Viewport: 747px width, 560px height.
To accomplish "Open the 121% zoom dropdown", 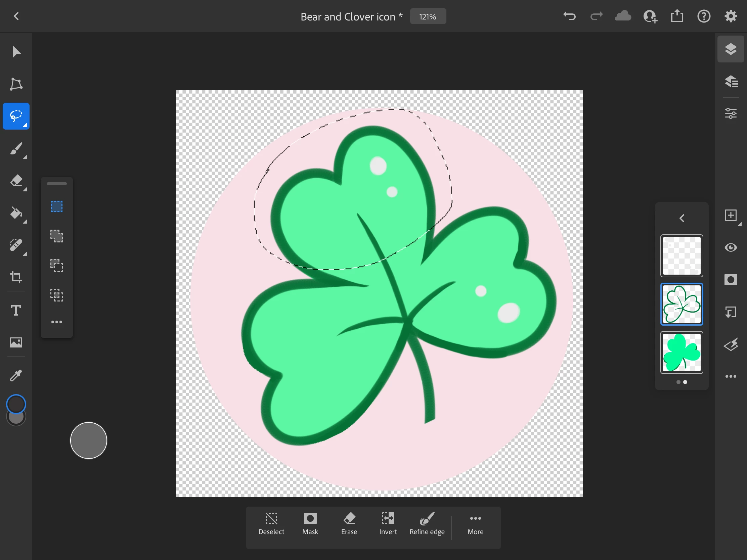I will click(428, 16).
